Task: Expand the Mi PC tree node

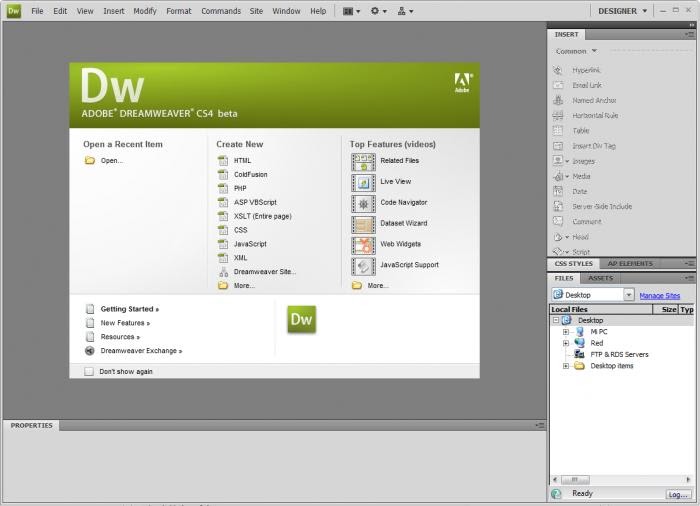Action: click(x=566, y=332)
